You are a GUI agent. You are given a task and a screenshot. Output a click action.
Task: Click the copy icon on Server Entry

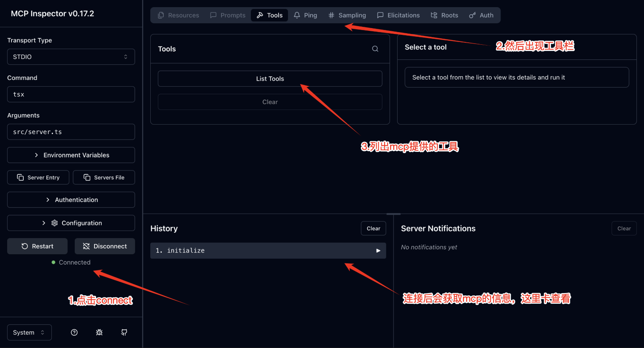tap(20, 178)
